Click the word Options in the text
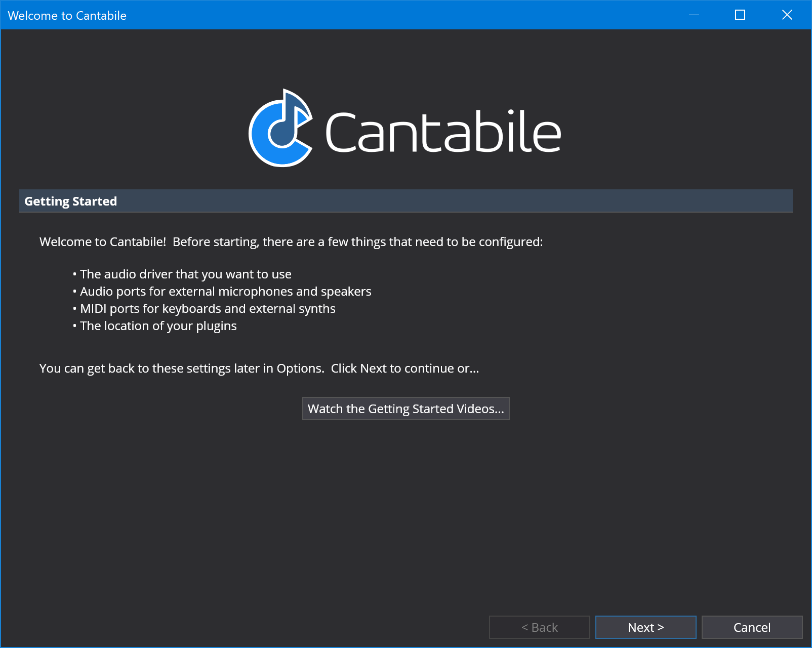Viewport: 812px width, 648px height. (300, 369)
